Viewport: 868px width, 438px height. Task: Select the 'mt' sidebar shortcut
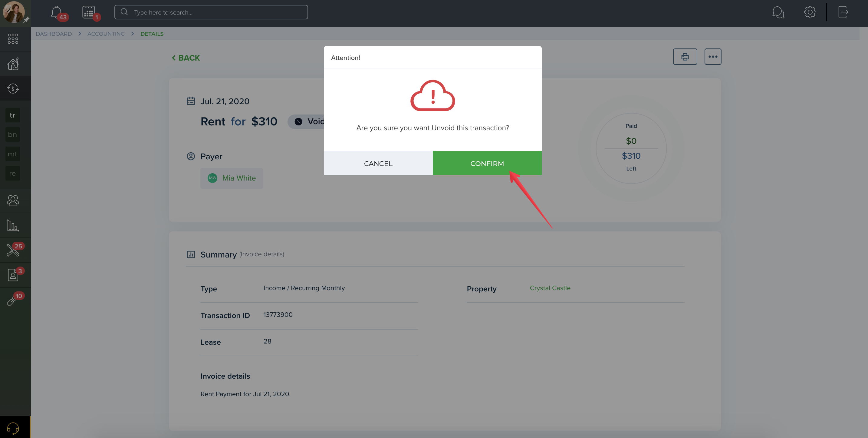(x=12, y=154)
